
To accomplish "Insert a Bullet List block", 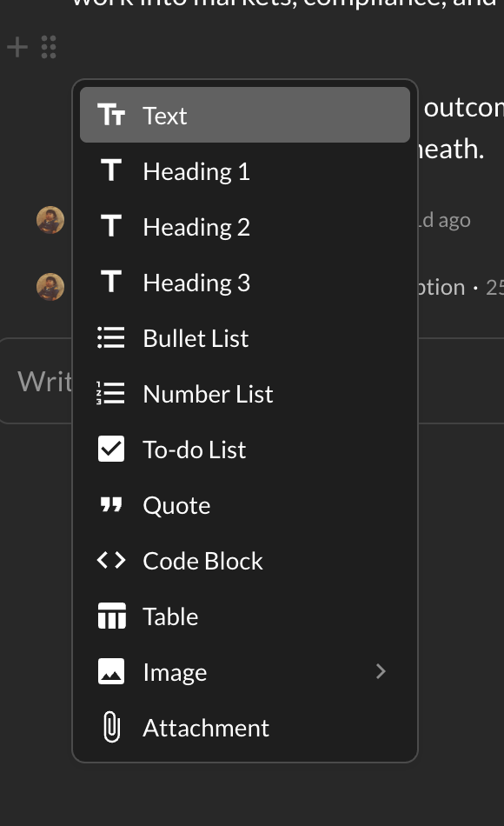I will coord(245,337).
